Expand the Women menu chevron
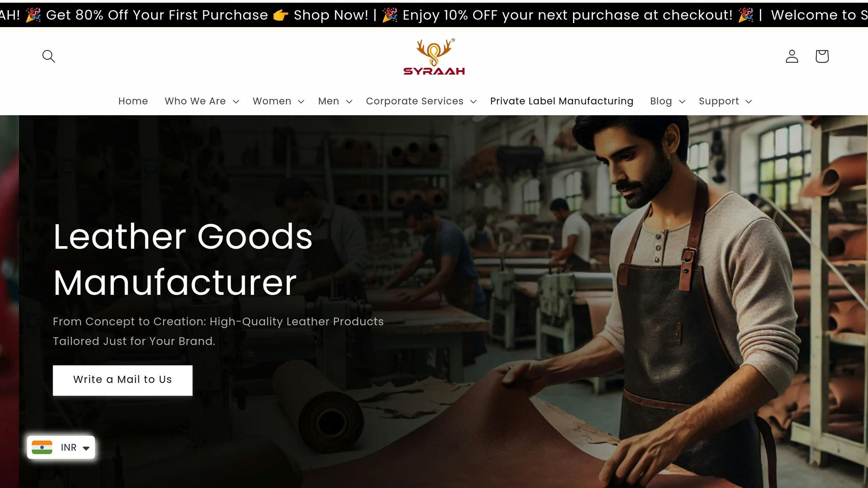The width and height of the screenshot is (868, 488). pyautogui.click(x=301, y=102)
